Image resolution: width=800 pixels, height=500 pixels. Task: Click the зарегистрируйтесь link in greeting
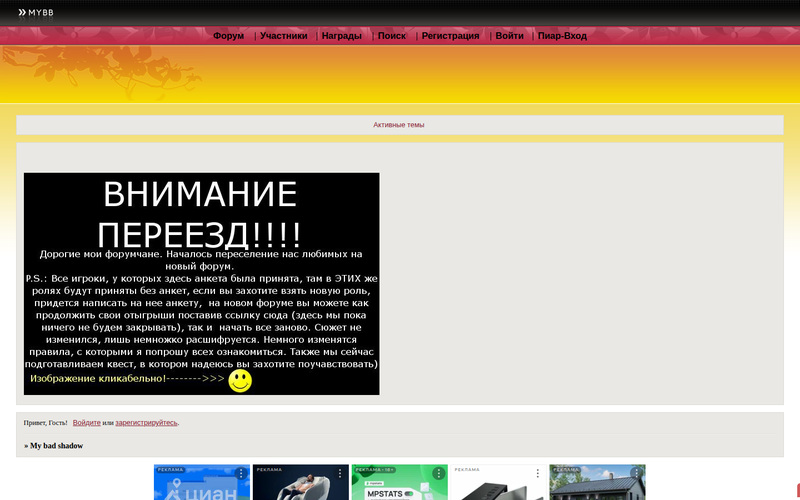coord(146,423)
